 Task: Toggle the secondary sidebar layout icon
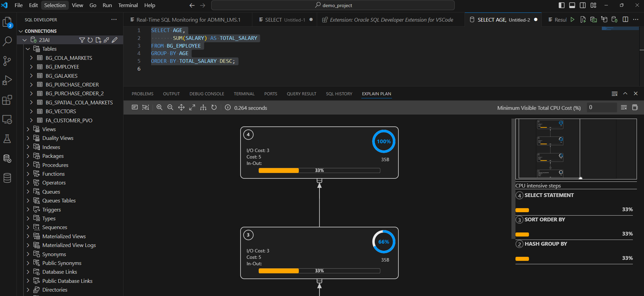[x=583, y=5]
